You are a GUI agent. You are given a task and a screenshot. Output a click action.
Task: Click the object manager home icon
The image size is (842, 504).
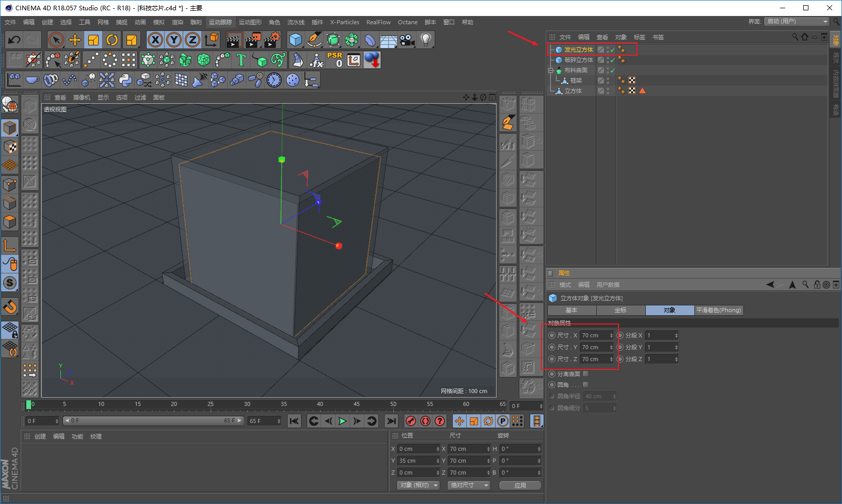tap(804, 37)
